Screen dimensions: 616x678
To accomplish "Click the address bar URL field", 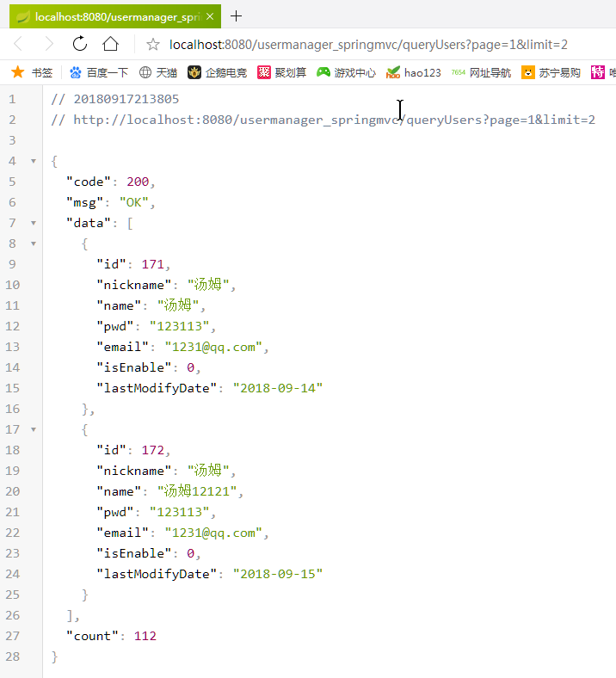I will [368, 45].
